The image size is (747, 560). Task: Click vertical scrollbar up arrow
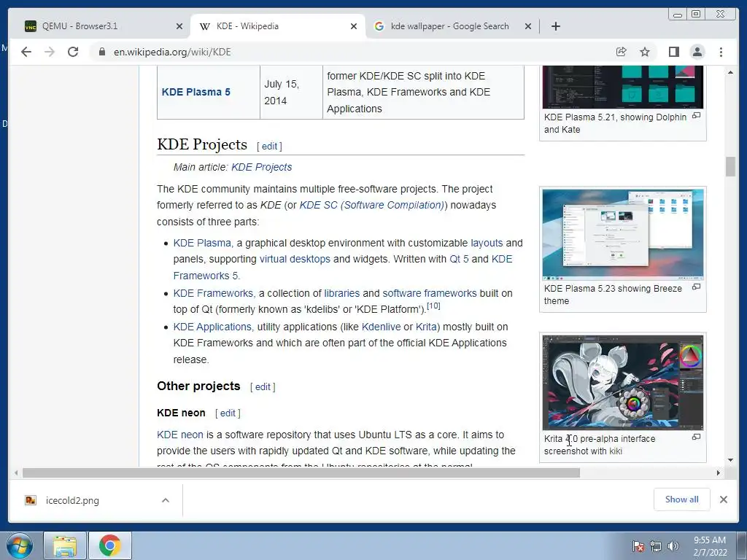click(x=730, y=72)
